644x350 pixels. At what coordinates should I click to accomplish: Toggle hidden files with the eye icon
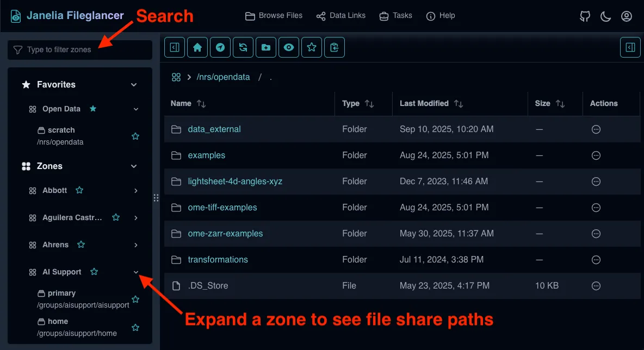click(288, 47)
